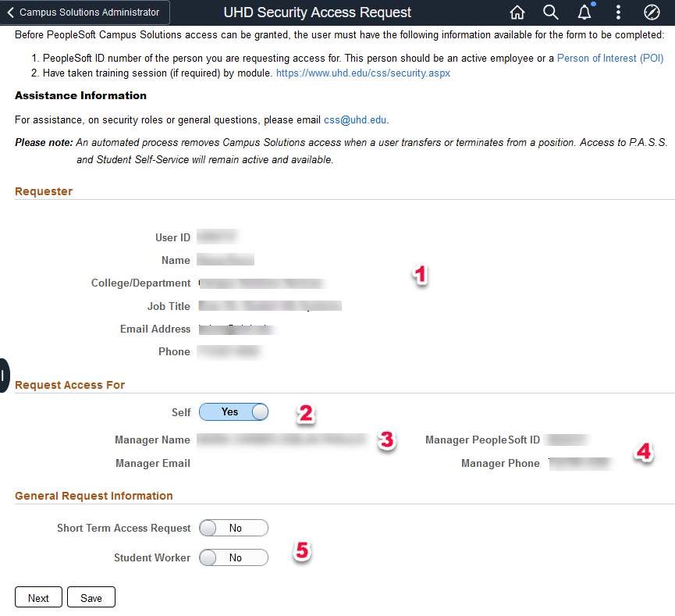Toggle the Short Term Access Request switch
Screen dimensions: 675x616
[234, 528]
